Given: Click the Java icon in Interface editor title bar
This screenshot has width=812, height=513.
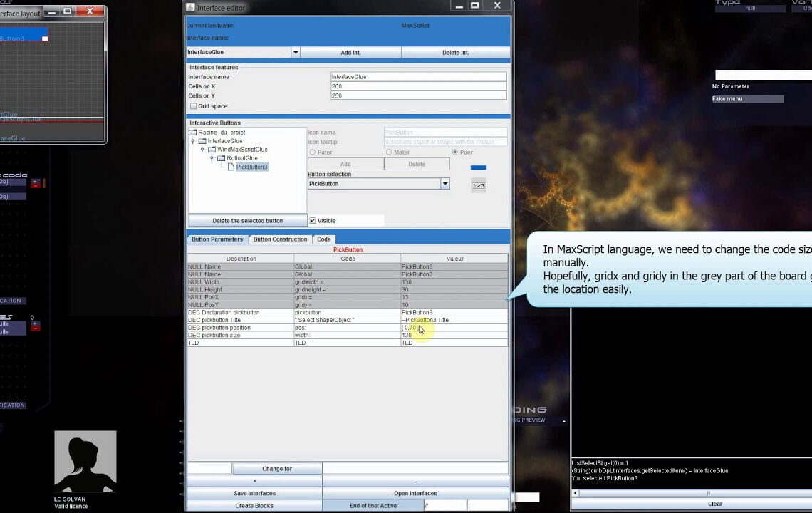Looking at the screenshot, I should [x=190, y=7].
